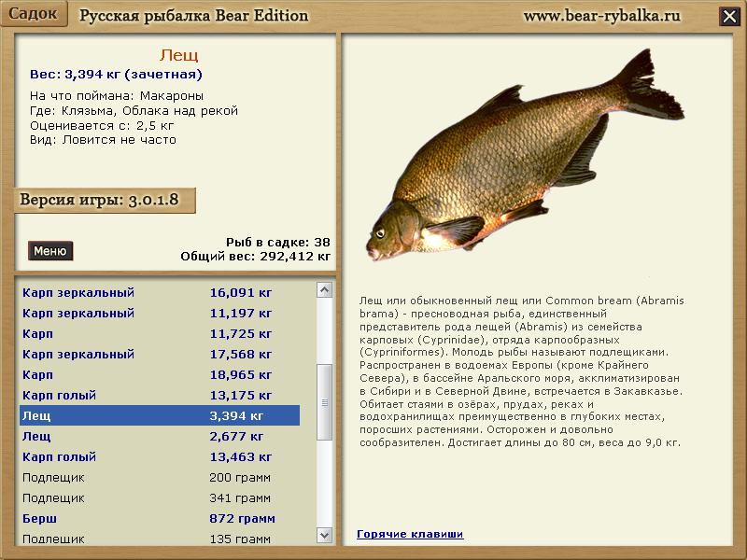
Task: Select Подлещик weighing 200 грамм
Action: [159, 478]
